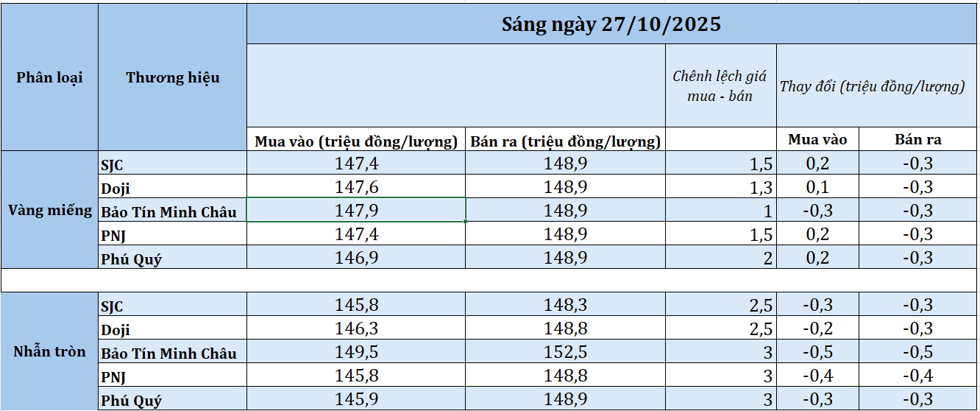Select Doji ring buy price 146,3

(356, 329)
